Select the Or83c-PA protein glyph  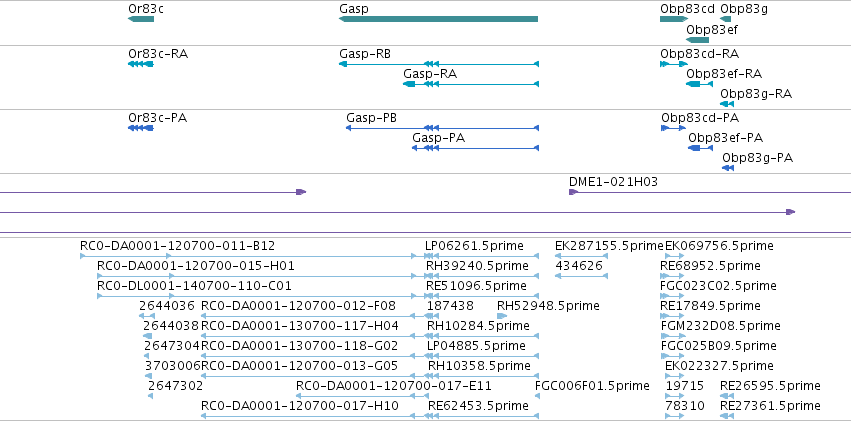141,128
